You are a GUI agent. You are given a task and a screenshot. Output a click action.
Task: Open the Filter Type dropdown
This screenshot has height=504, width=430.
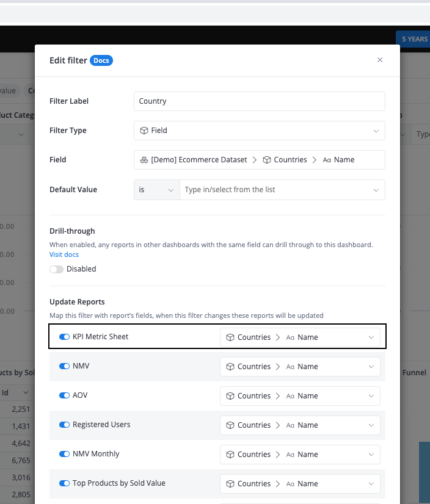[259, 131]
